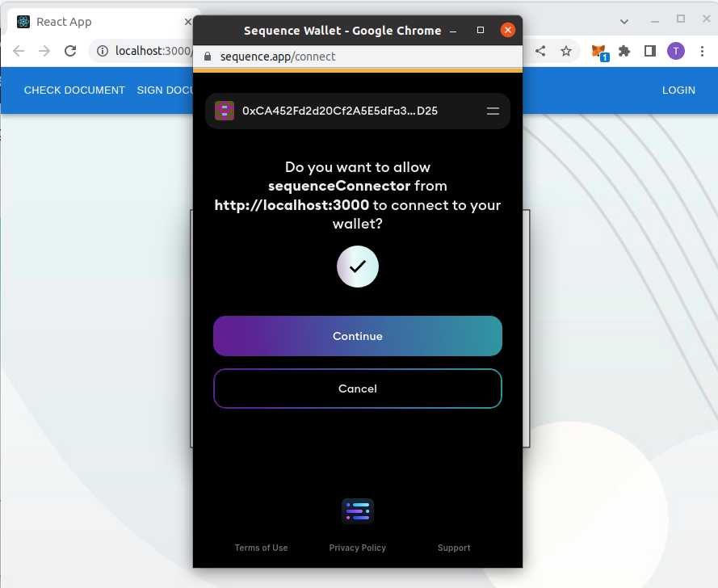Open SIGN DOCUMENT tab in the React app

tap(165, 90)
